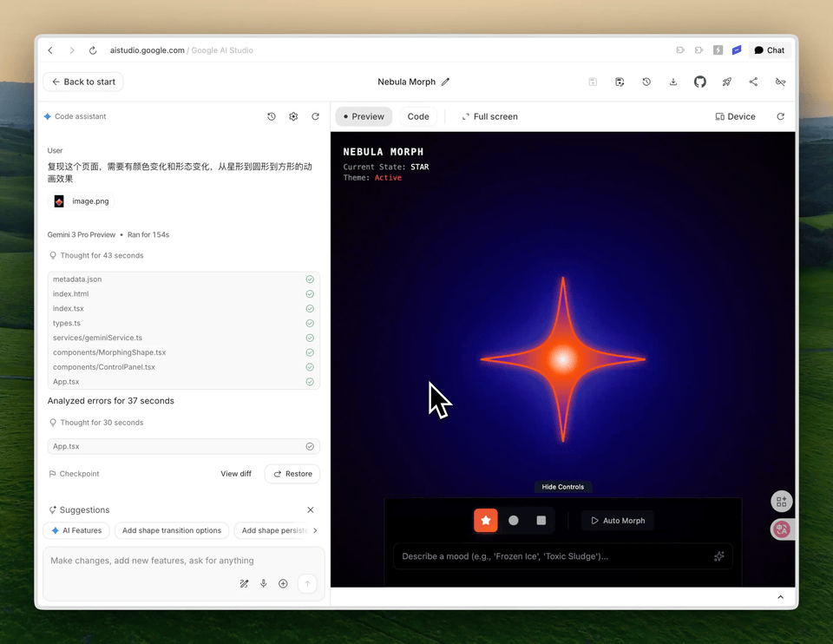The image size is (833, 644).
Task: Open Code assistant settings gear
Action: 292,115
